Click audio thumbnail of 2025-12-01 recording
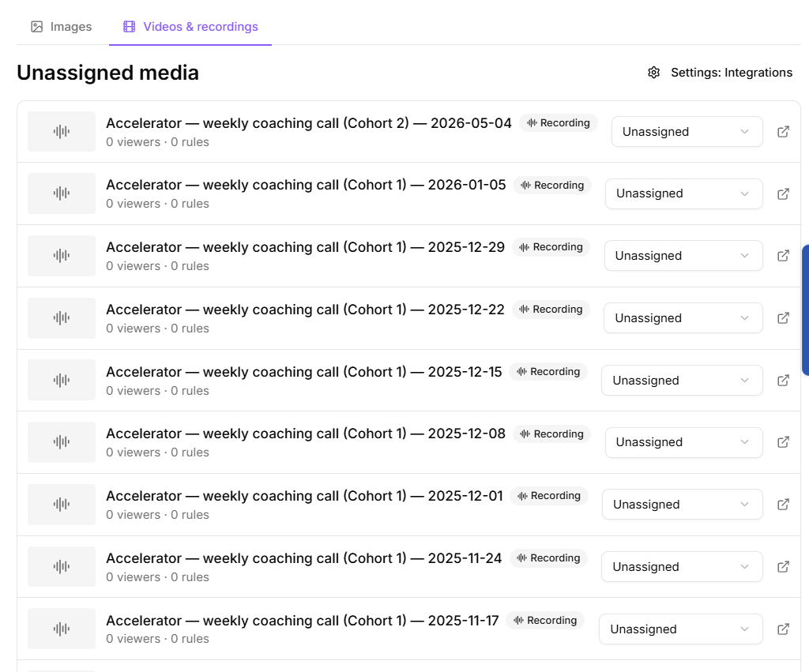This screenshot has width=809, height=672. point(62,505)
